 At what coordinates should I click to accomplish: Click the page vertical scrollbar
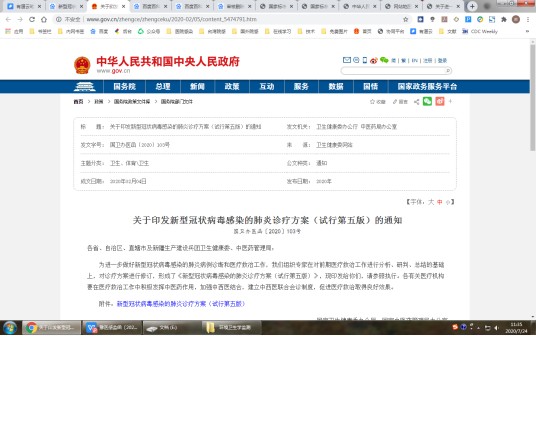coord(533,98)
